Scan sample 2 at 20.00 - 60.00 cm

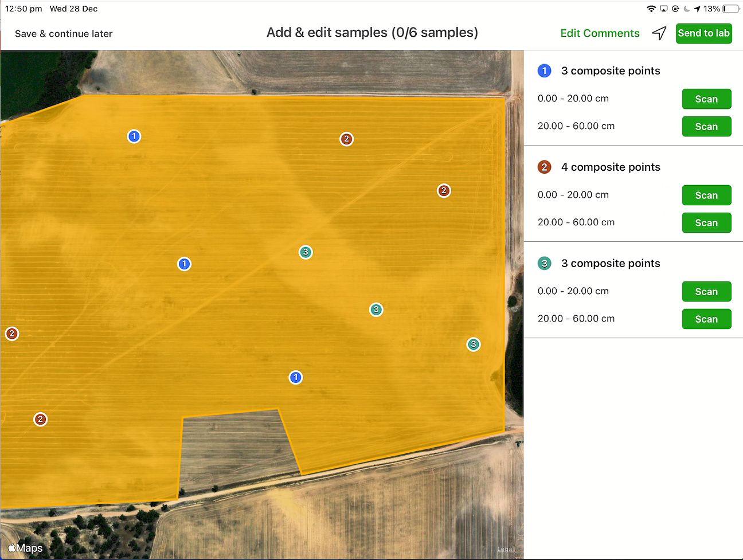(x=706, y=223)
